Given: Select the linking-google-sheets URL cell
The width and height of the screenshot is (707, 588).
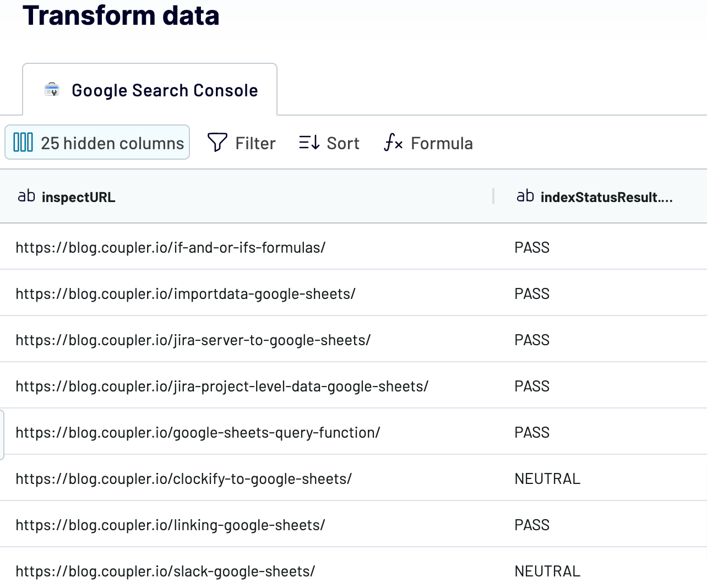Looking at the screenshot, I should point(171,525).
